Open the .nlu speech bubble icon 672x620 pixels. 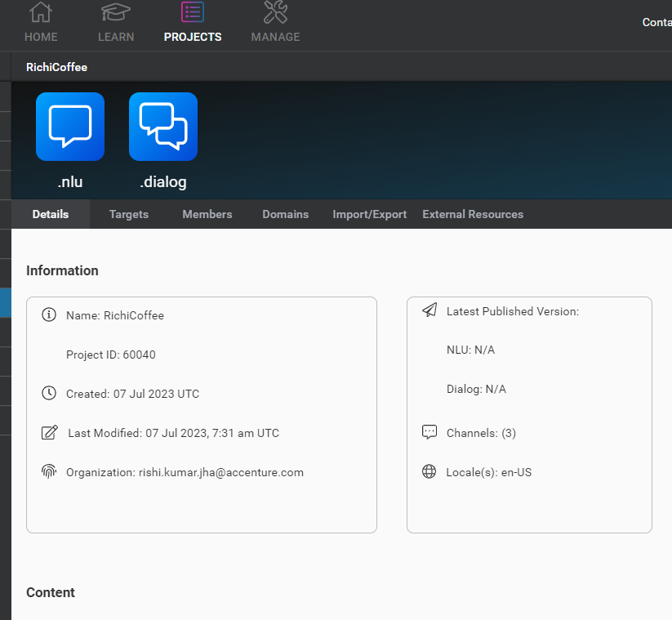pyautogui.click(x=70, y=127)
